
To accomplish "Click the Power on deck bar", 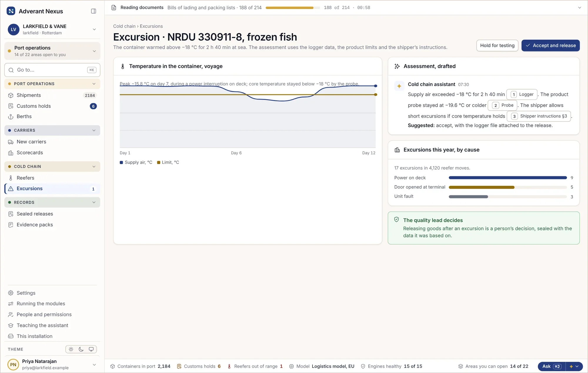I will click(x=508, y=178).
